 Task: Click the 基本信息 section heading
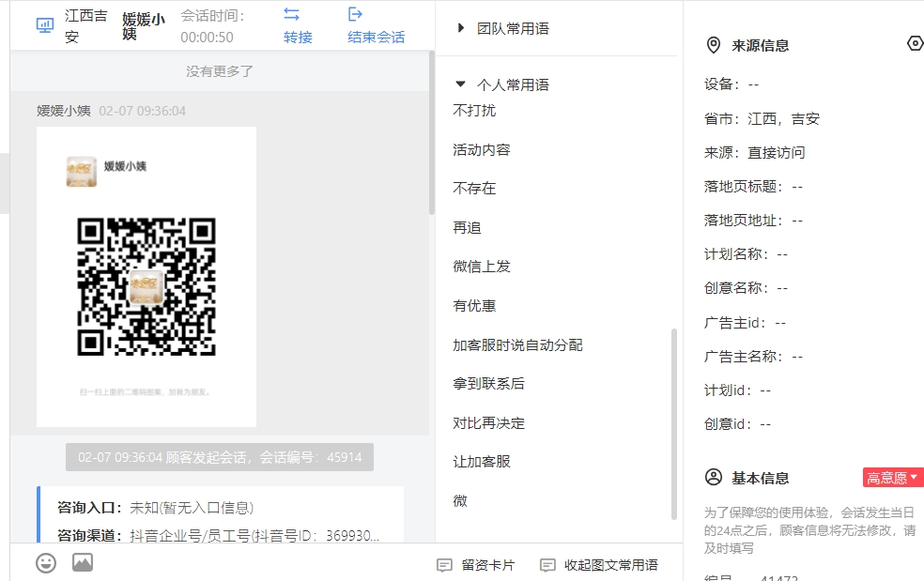pos(761,478)
